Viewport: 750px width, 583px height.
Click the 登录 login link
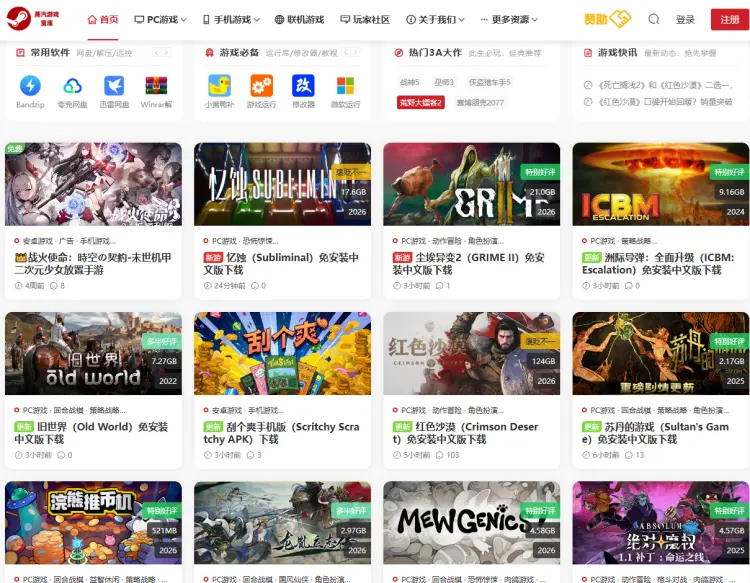click(685, 20)
